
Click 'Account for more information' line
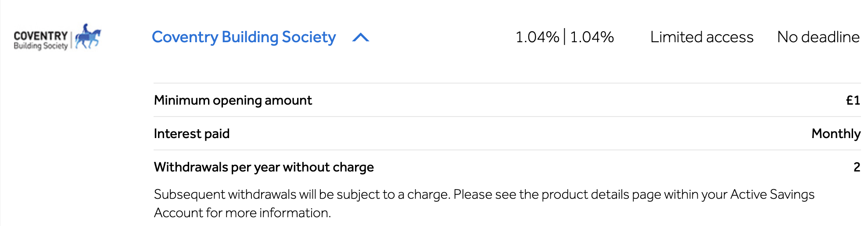click(x=242, y=213)
